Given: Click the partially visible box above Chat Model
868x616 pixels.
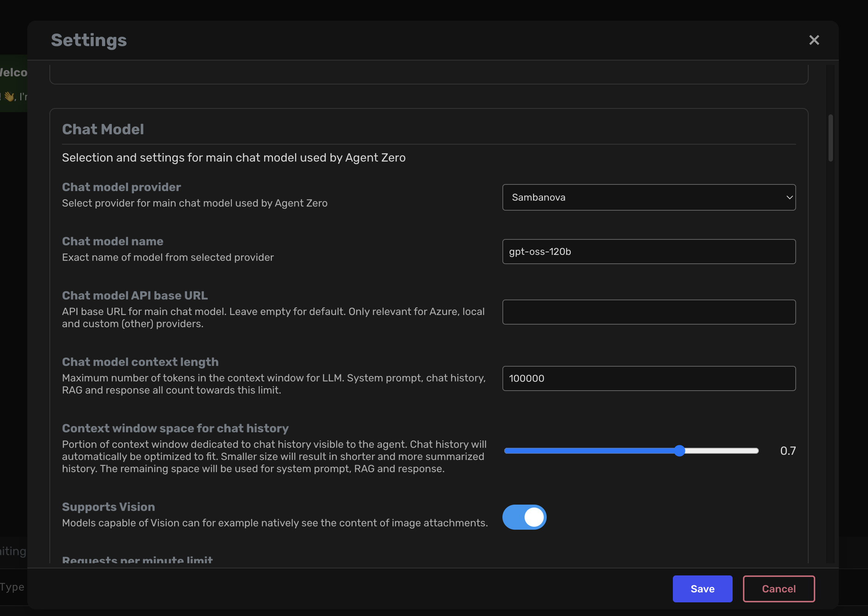Looking at the screenshot, I should pos(429,74).
